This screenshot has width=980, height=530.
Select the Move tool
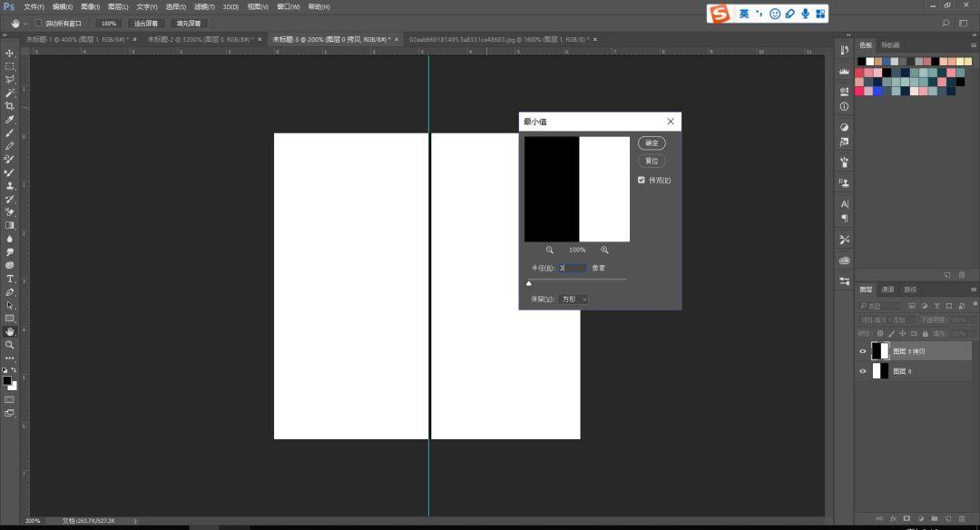[x=9, y=54]
